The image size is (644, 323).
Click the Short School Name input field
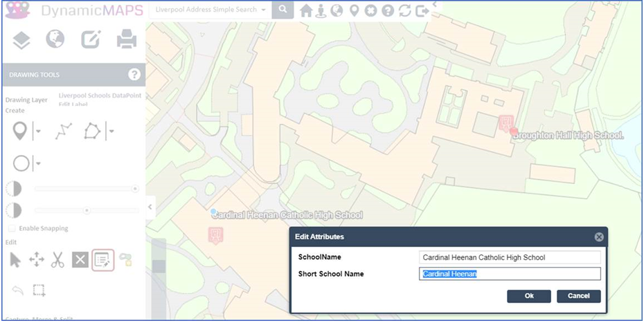pos(510,274)
